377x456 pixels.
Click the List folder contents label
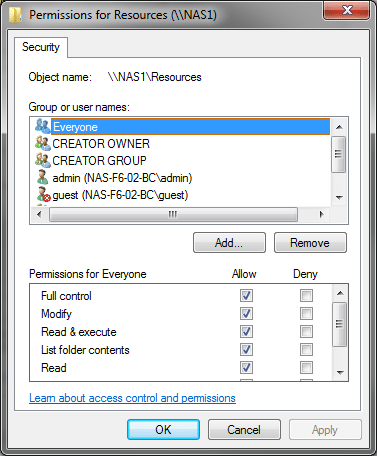[85, 350]
